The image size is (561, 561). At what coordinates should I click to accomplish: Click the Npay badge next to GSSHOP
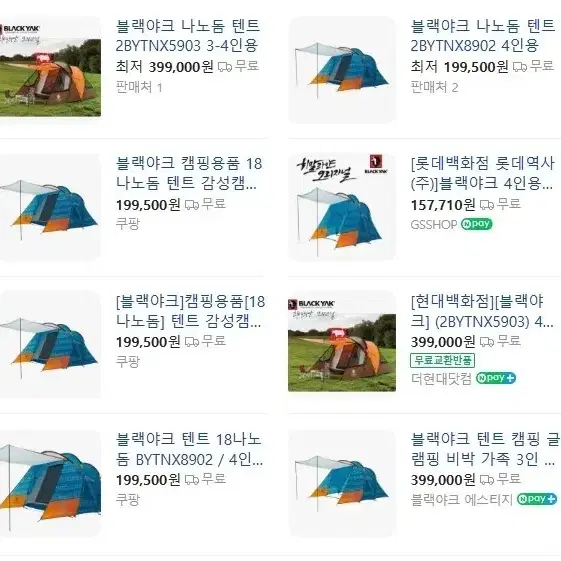[477, 224]
